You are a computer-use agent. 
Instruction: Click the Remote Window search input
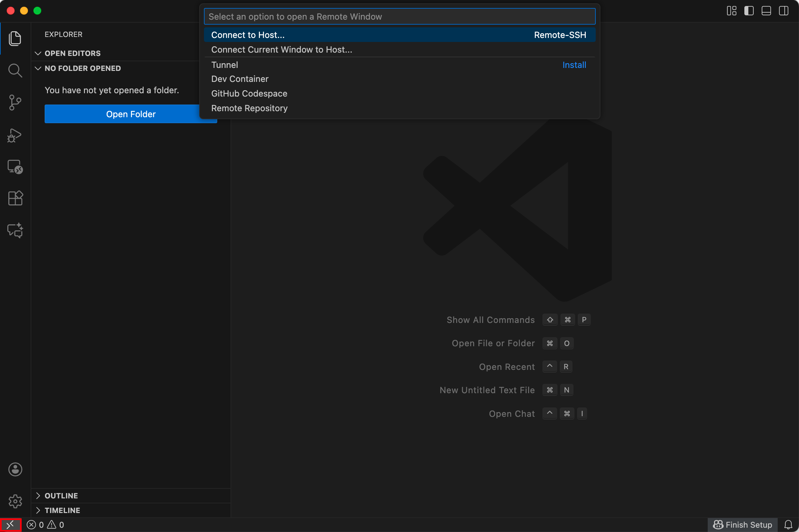coord(399,17)
